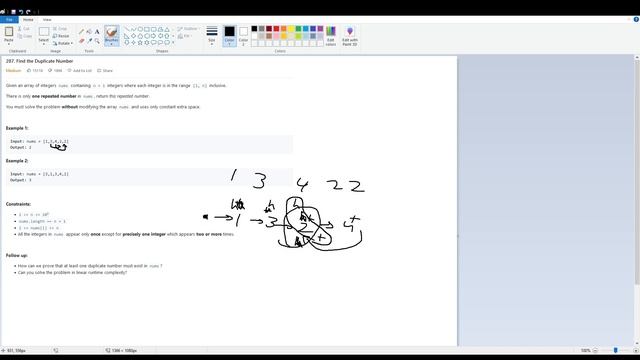Click Save icon in quick access toolbar
Image resolution: width=640 pixels, height=360 pixels.
(x=13, y=12)
